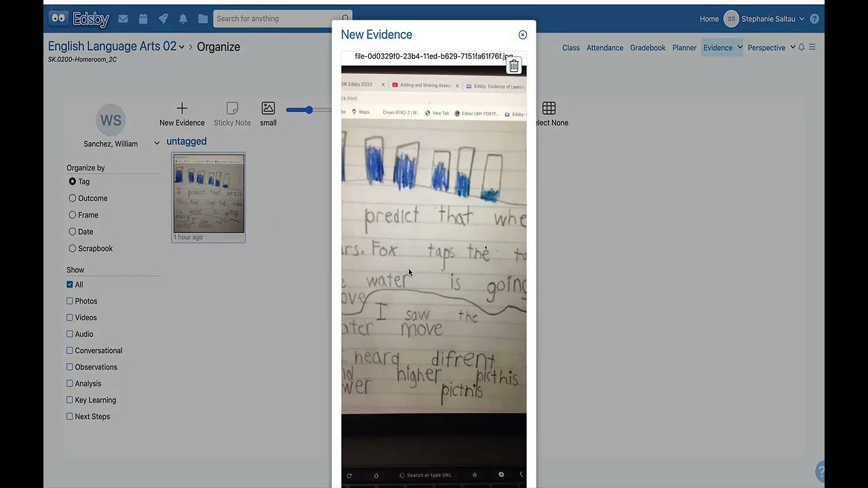Screen dimensions: 868x488
Task: Expand the Evidence menu arrow
Action: coord(740,47)
